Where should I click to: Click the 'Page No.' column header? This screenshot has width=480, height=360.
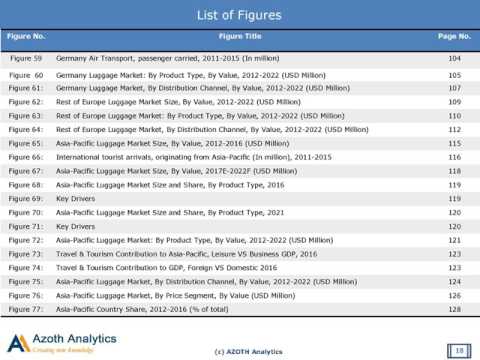pyautogui.click(x=454, y=36)
